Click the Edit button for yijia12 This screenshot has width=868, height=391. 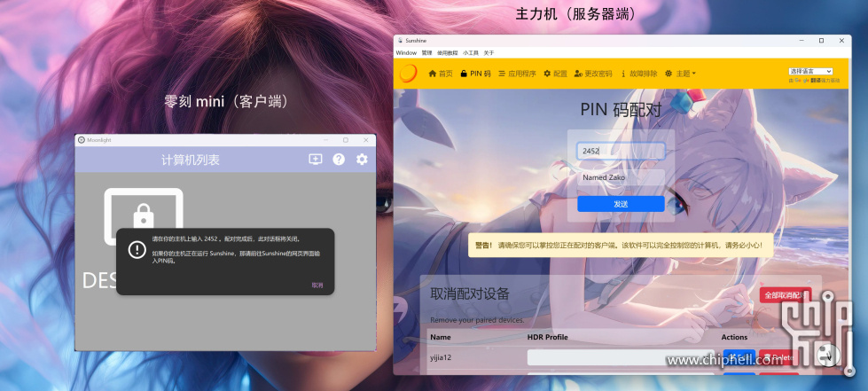(x=739, y=358)
